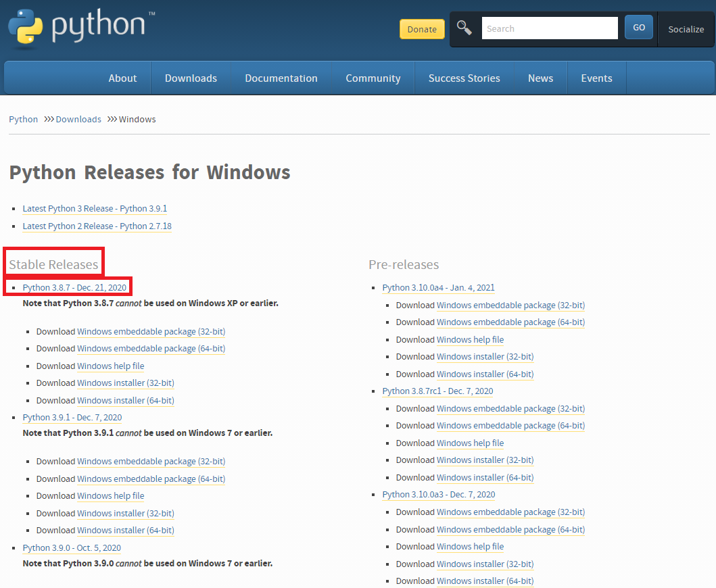Viewport: 716px width, 588px height.
Task: Download Python 3.8.7rc1 Windows embeddable package (64-bit)
Action: [x=510, y=426]
